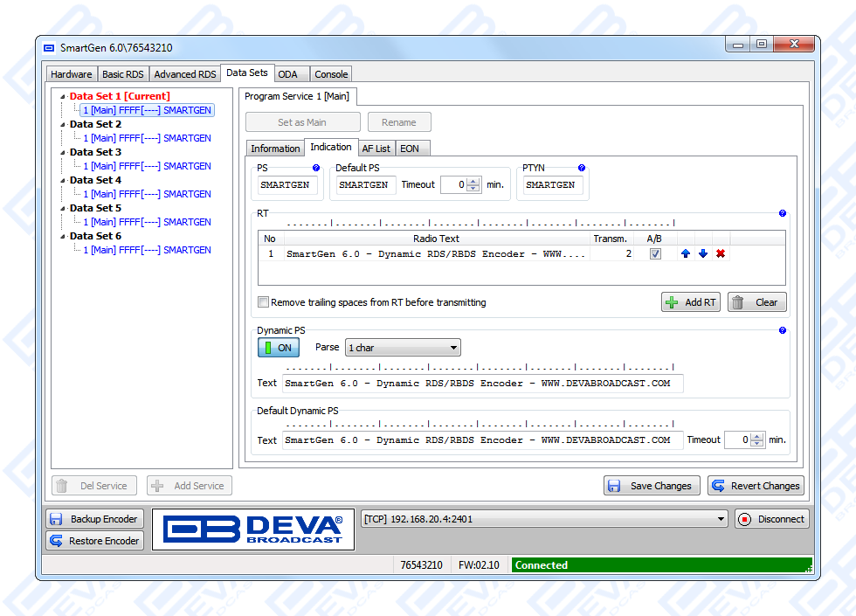856x616 pixels.
Task: Click the Dynamic PS Text input field
Action: point(482,383)
